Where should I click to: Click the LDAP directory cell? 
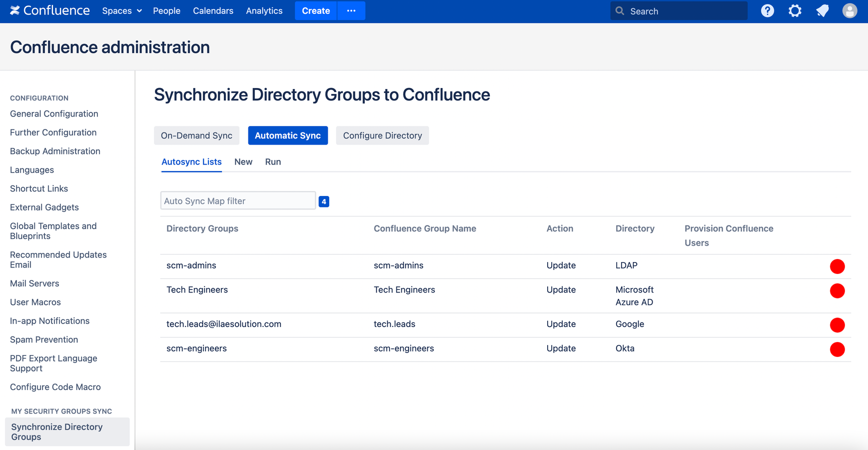tap(627, 265)
